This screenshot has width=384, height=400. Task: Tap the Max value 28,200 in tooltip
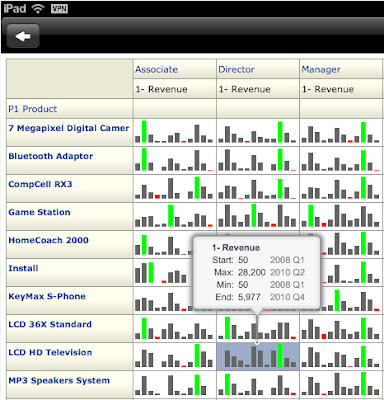[252, 272]
